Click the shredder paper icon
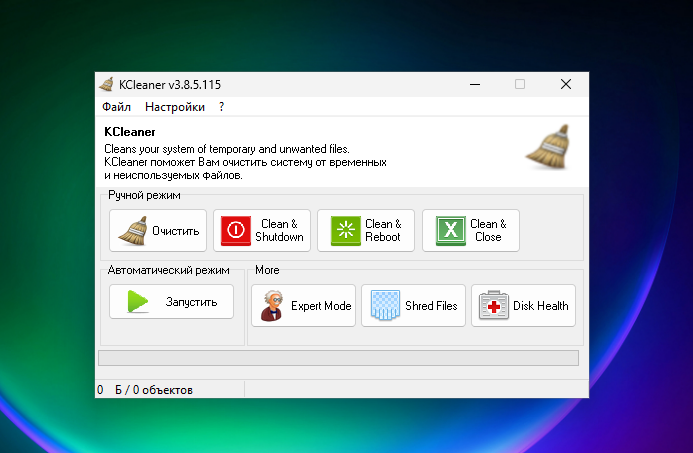The height and width of the screenshot is (453, 693). point(385,305)
